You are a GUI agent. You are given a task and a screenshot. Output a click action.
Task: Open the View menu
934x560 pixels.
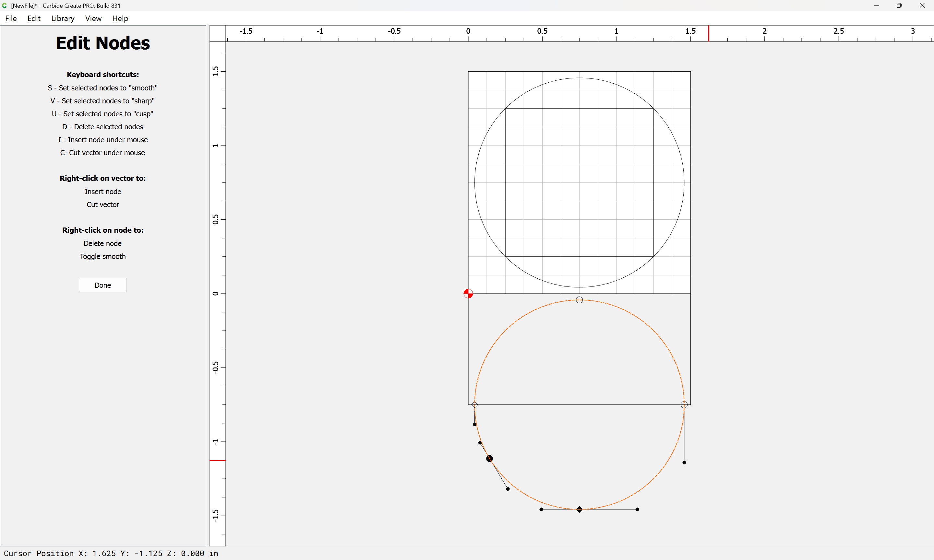point(93,18)
